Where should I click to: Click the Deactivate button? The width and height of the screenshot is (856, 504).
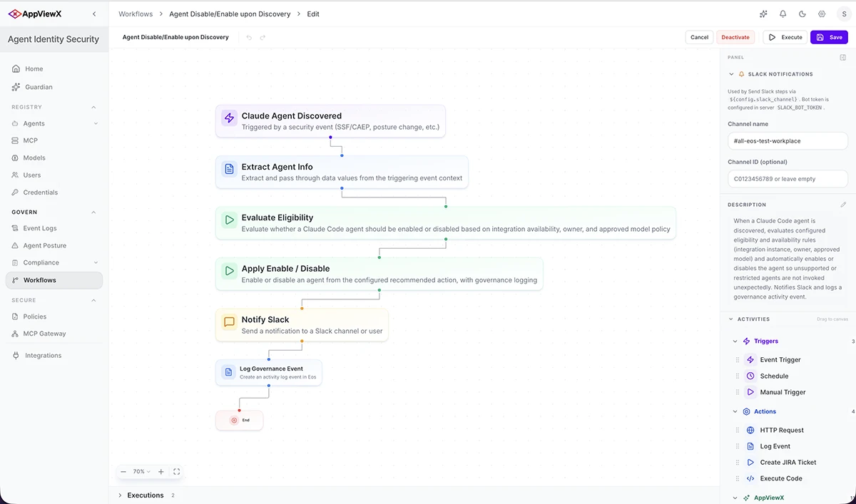pos(735,37)
